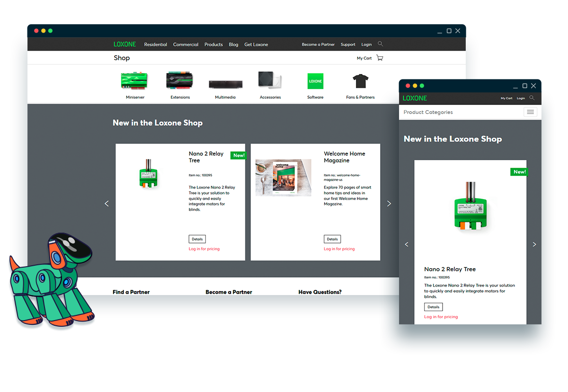Image resolution: width=568 pixels, height=392 pixels.
Task: Open the green Software category icon
Action: point(315,81)
